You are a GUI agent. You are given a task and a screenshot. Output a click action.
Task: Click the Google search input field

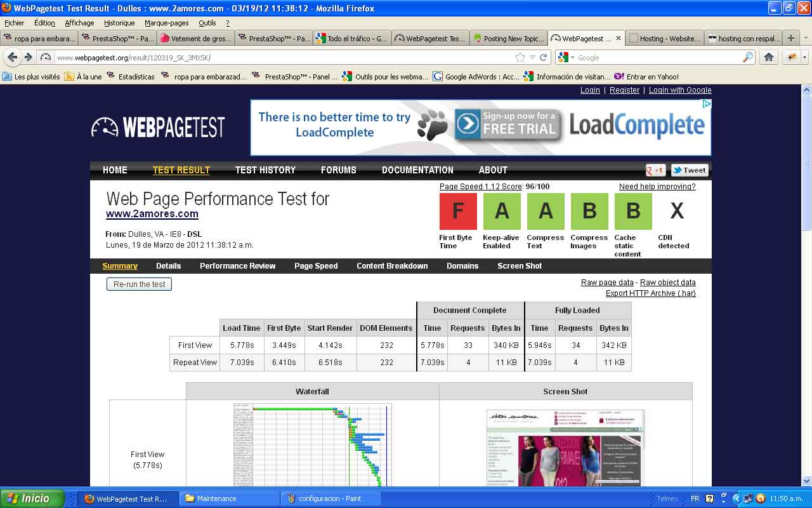(659, 57)
